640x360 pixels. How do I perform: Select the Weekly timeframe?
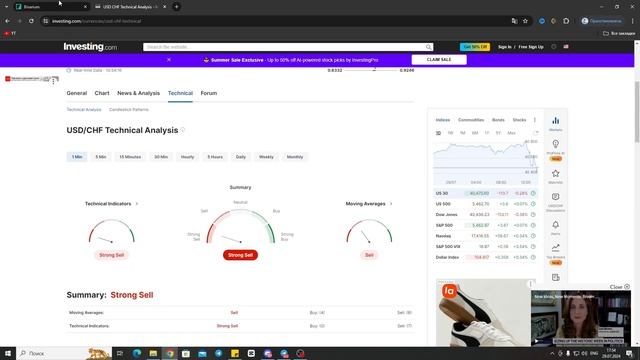click(266, 157)
